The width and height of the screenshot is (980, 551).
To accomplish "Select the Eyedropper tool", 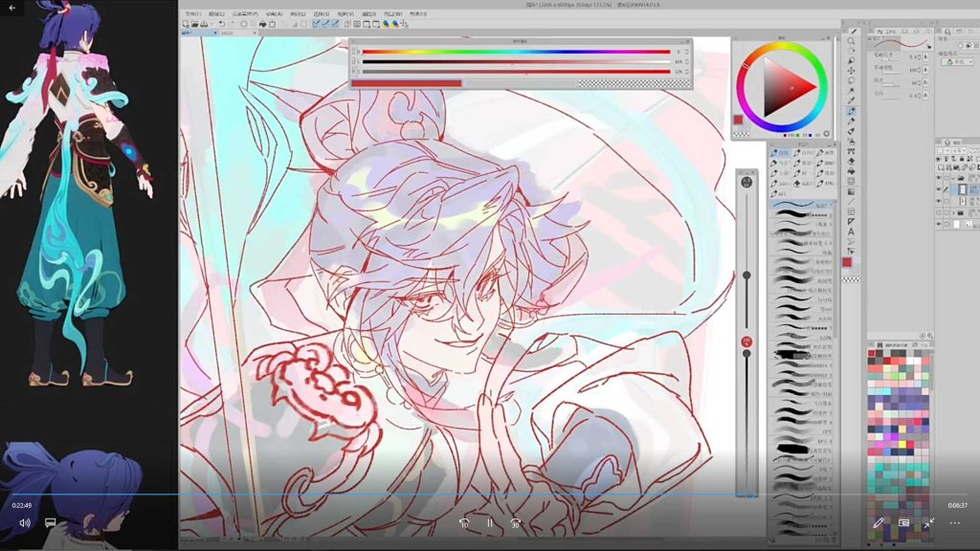I will 851,100.
